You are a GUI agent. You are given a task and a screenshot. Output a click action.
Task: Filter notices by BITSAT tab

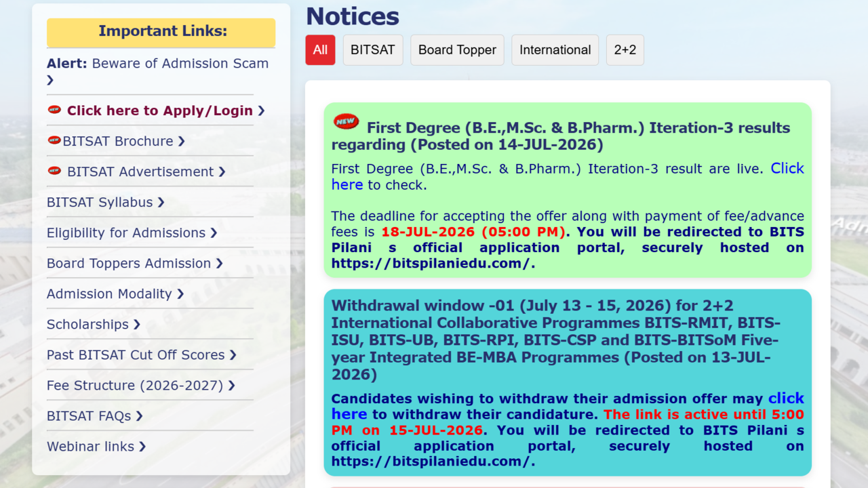(x=372, y=50)
